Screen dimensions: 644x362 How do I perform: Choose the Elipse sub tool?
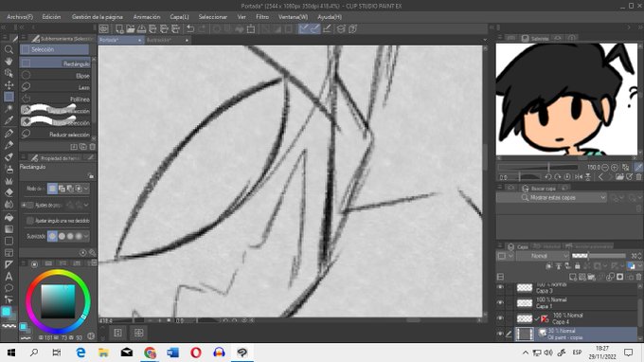(x=55, y=76)
